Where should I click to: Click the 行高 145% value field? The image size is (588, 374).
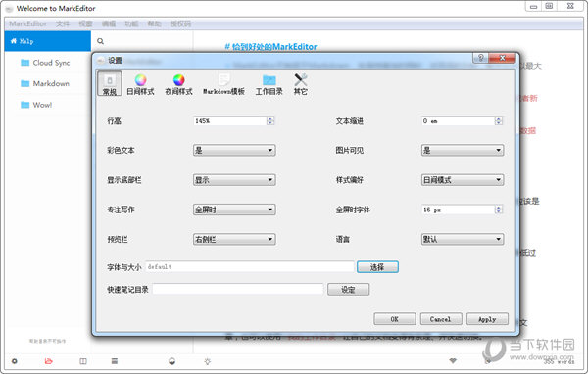click(x=230, y=121)
